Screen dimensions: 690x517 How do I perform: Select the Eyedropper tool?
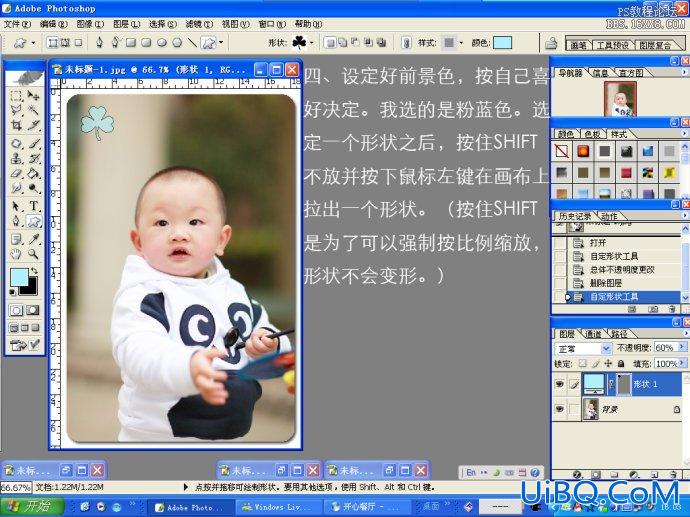(x=33, y=239)
